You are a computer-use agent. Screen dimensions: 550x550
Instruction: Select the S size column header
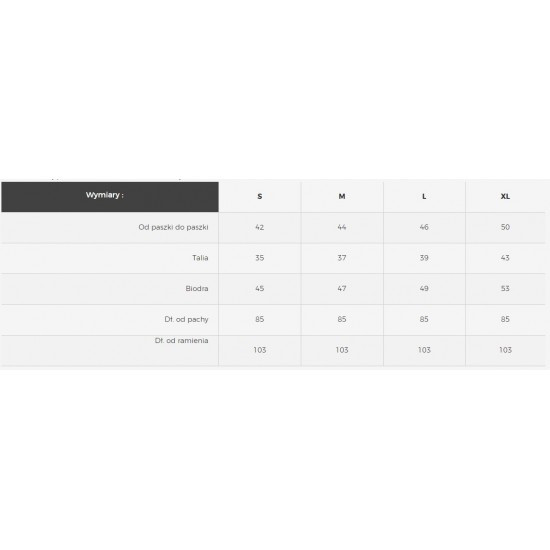tap(260, 196)
